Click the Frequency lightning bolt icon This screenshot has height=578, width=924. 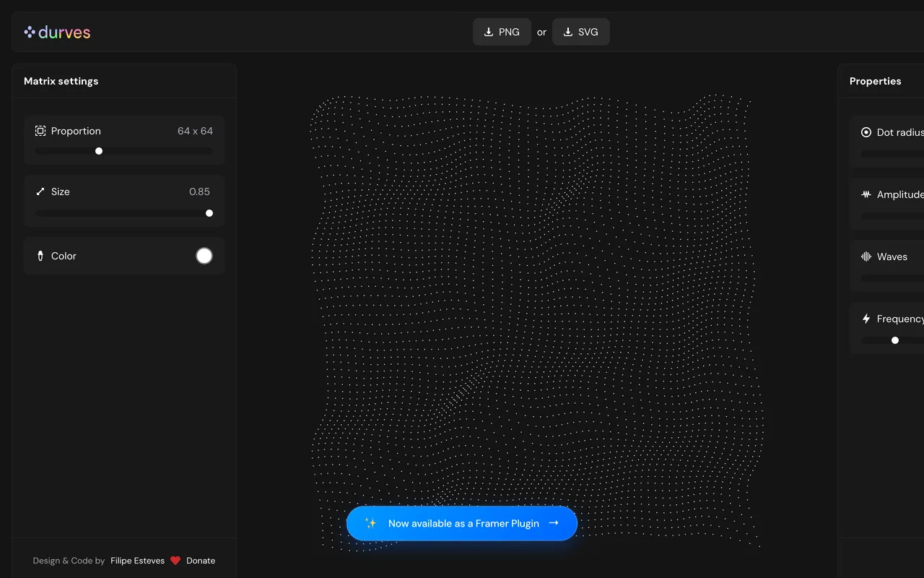coord(866,319)
